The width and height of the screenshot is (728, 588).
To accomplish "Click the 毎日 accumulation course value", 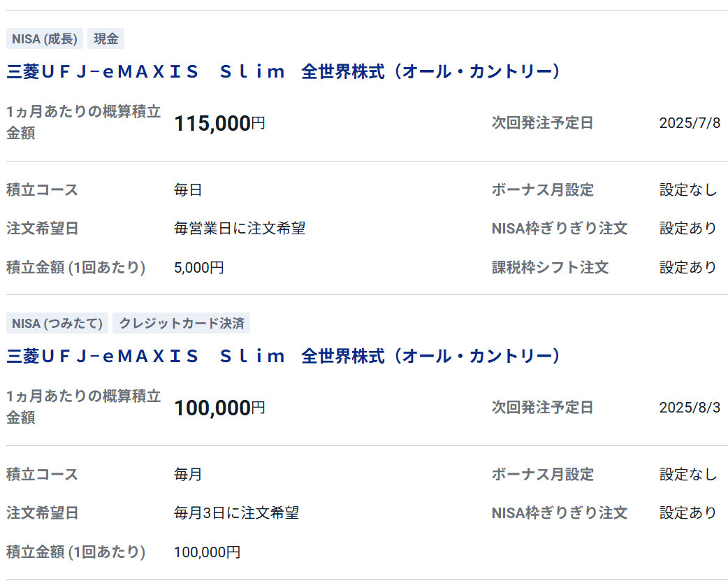I will point(188,190).
